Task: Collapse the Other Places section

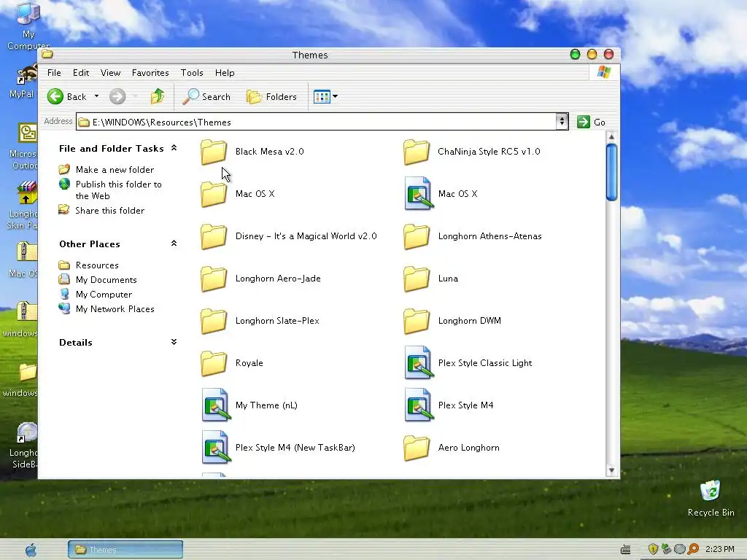Action: (x=174, y=244)
